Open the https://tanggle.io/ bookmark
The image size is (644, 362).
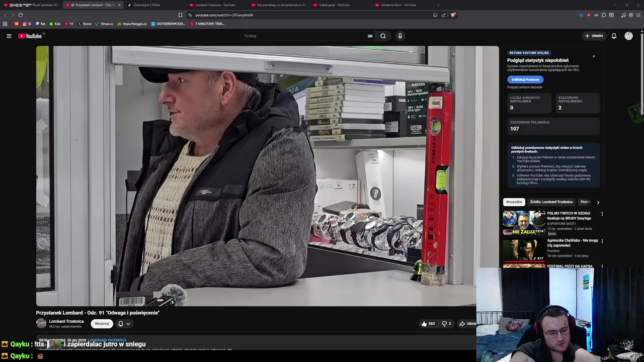coord(132,24)
